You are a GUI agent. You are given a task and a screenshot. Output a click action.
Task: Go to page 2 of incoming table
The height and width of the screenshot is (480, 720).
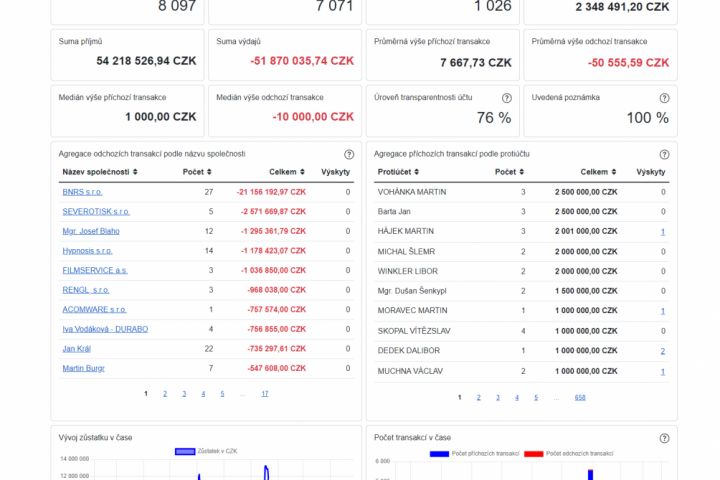[x=478, y=398]
